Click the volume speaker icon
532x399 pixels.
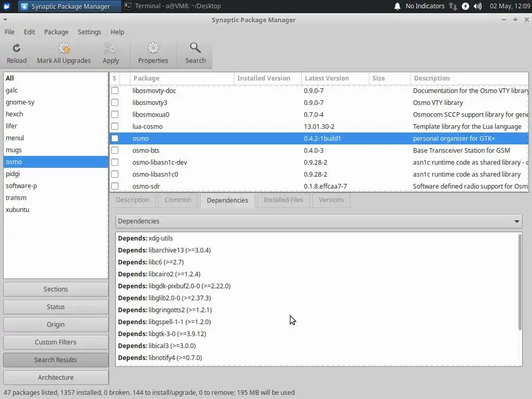coord(478,6)
